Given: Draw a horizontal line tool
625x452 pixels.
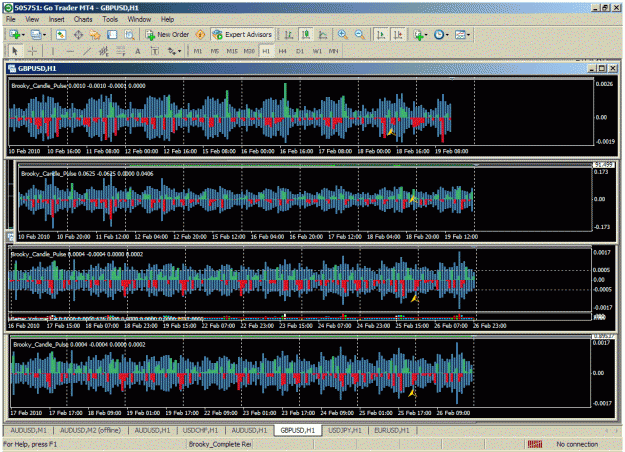Looking at the screenshot, I should tap(70, 51).
